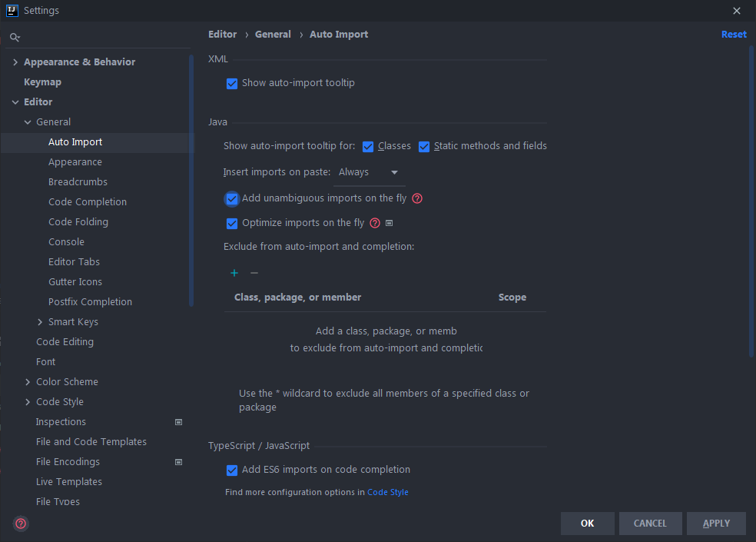Viewport: 756px width, 542px height.
Task: Click the project-level marker beside Optimize imports
Action: (389, 223)
